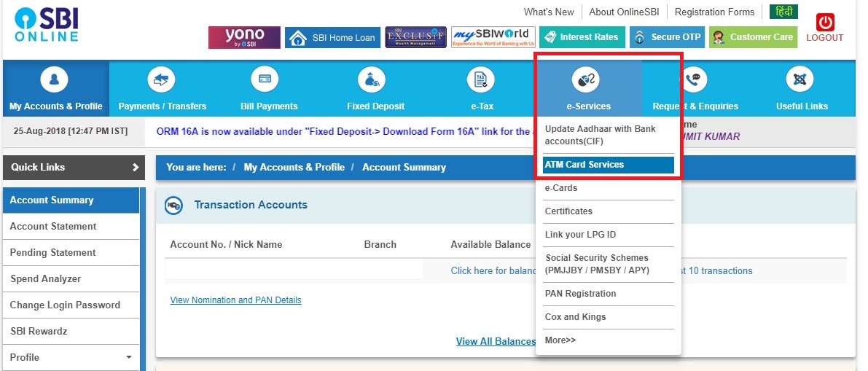Image resolution: width=868 pixels, height=371 pixels.
Task: Open Change Login Password in sidebar
Action: click(71, 305)
